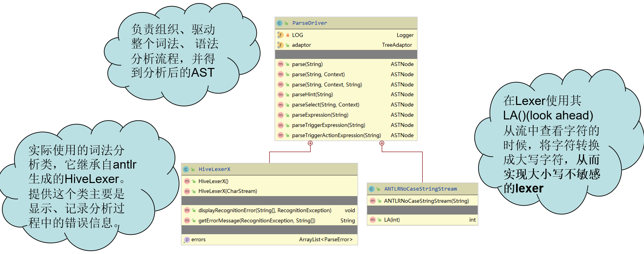Click method icon beside parse(String, Context)
644x254 pixels.
click(281, 74)
